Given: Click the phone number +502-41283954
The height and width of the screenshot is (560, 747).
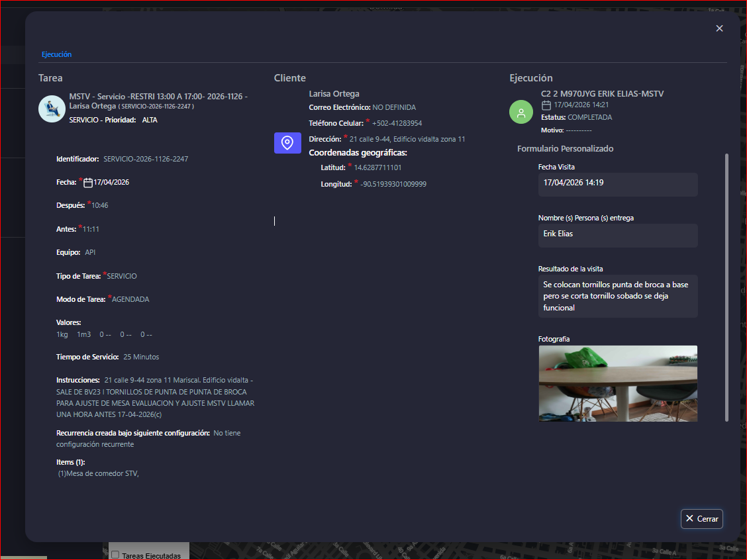Looking at the screenshot, I should [x=397, y=123].
